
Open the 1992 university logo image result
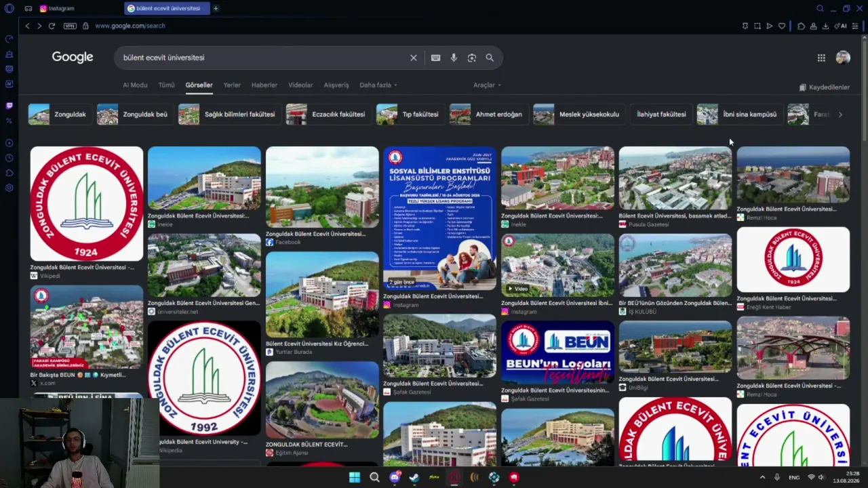coord(204,378)
